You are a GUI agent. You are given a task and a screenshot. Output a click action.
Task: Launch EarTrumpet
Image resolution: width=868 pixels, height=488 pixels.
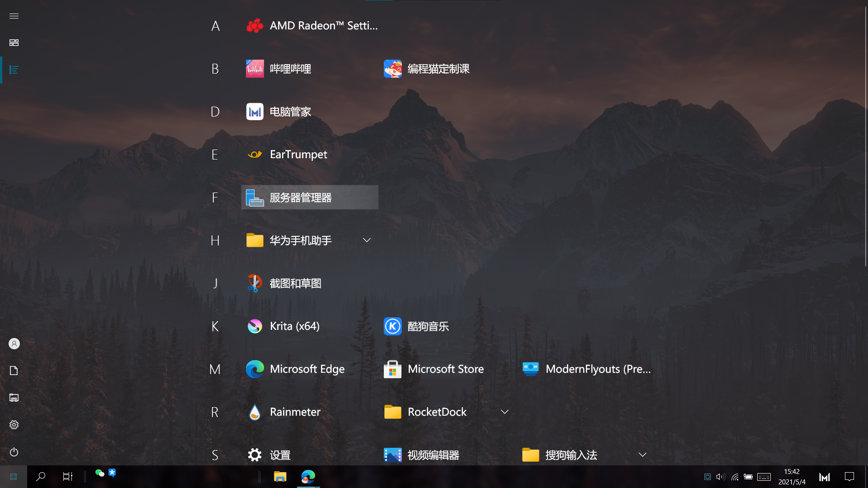[x=310, y=155]
